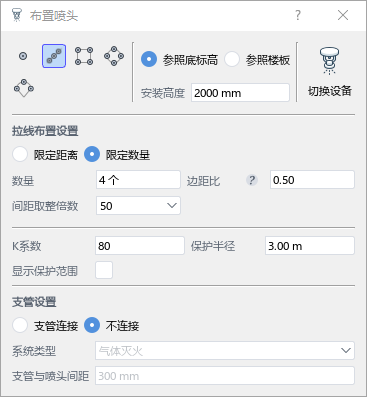Viewport: 367px width, 397px height.
Task: Select the triangular placement icon
Action: point(24,88)
